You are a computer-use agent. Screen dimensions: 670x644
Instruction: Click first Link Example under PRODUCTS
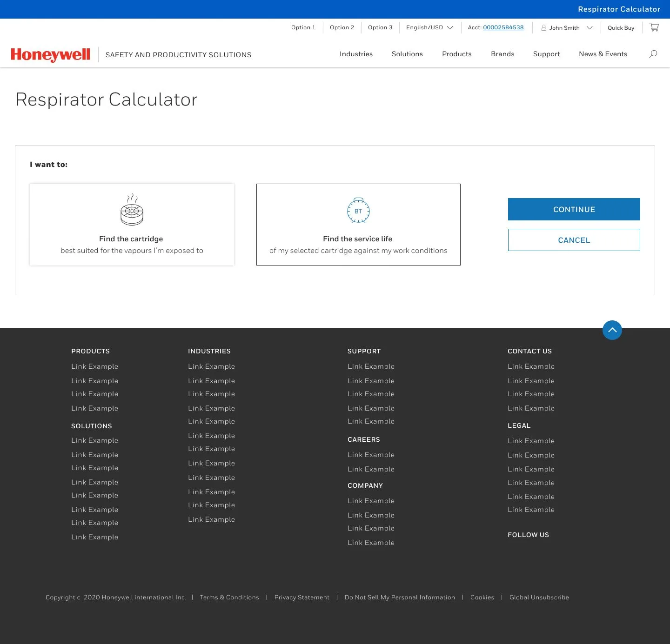tap(95, 366)
